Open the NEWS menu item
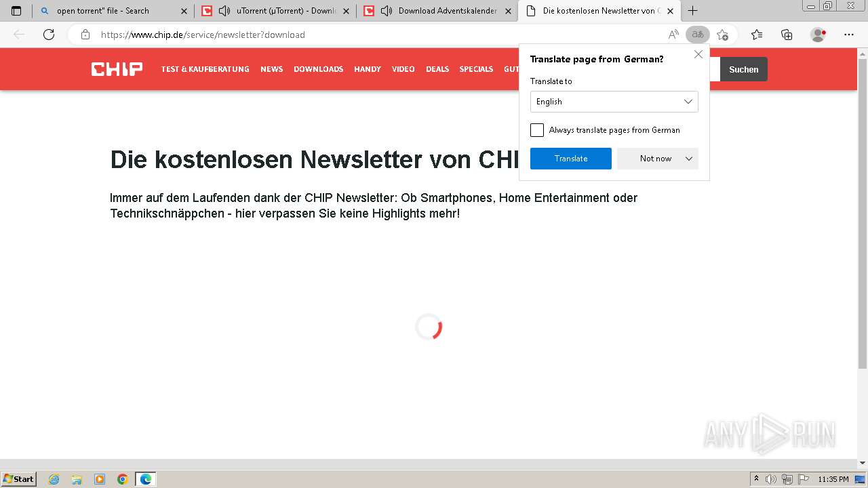This screenshot has height=488, width=868. [x=271, y=69]
